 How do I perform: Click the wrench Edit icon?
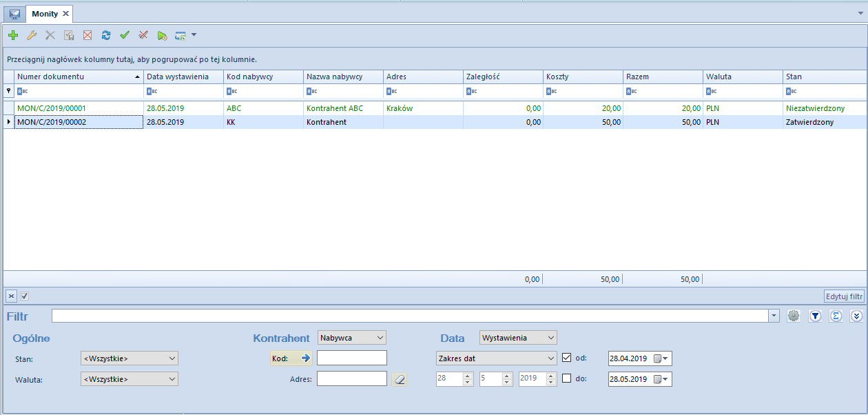click(32, 34)
